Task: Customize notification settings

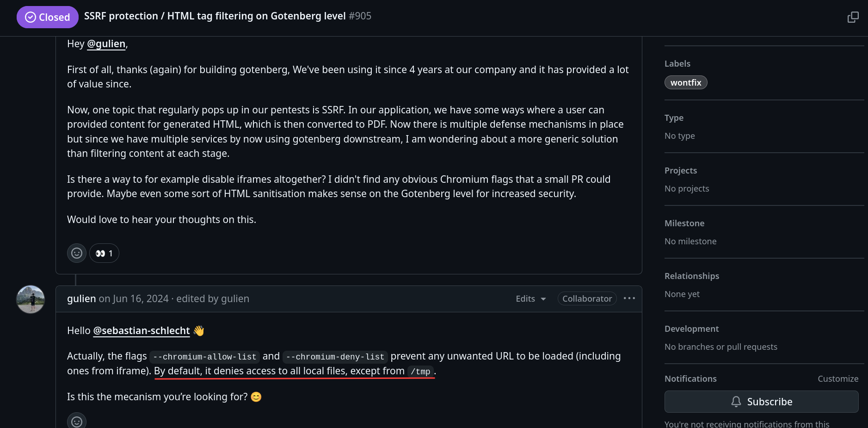Action: click(x=837, y=378)
